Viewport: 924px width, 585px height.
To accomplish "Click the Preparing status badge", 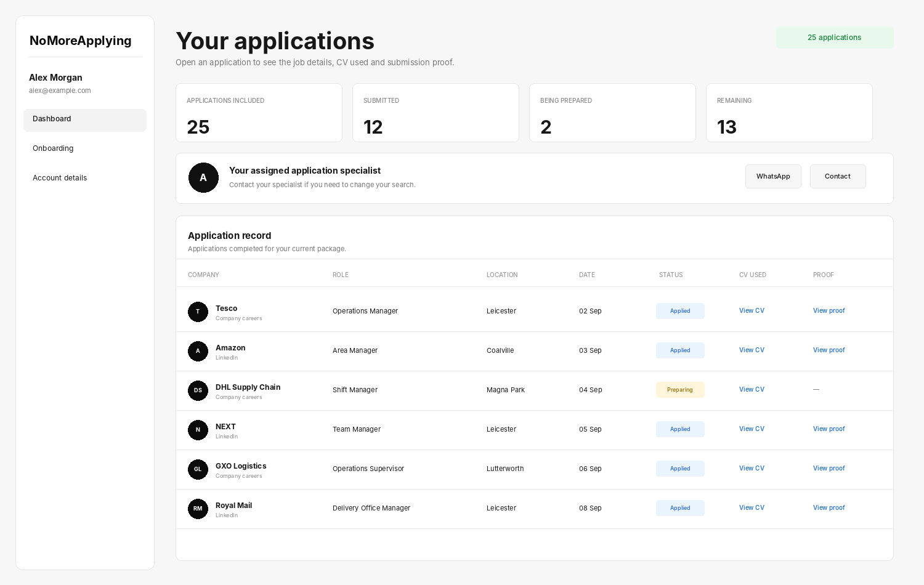I will point(680,390).
